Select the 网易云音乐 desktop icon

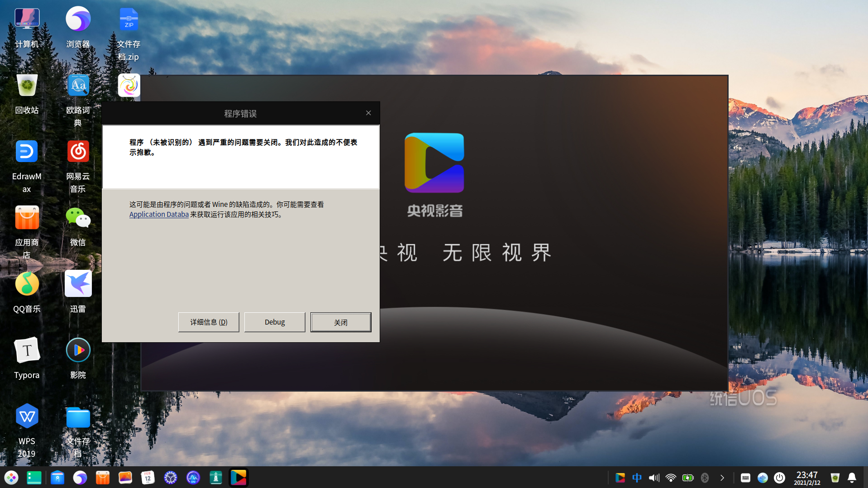click(x=78, y=166)
